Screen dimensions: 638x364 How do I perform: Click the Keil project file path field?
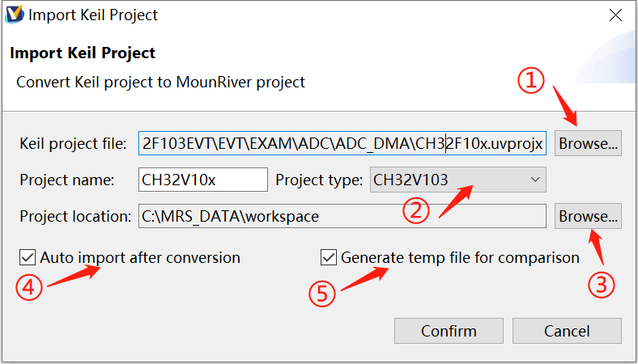tap(342, 143)
